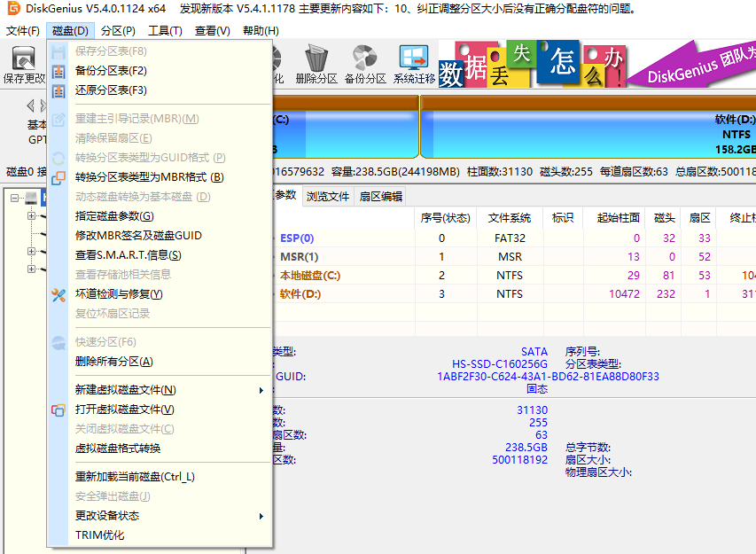This screenshot has height=554, width=756.
Task: Switch to the partition 参数 tab
Action: coord(286,195)
